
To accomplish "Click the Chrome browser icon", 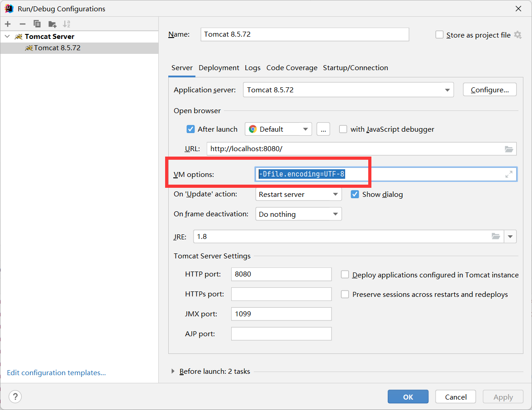I will pos(253,129).
